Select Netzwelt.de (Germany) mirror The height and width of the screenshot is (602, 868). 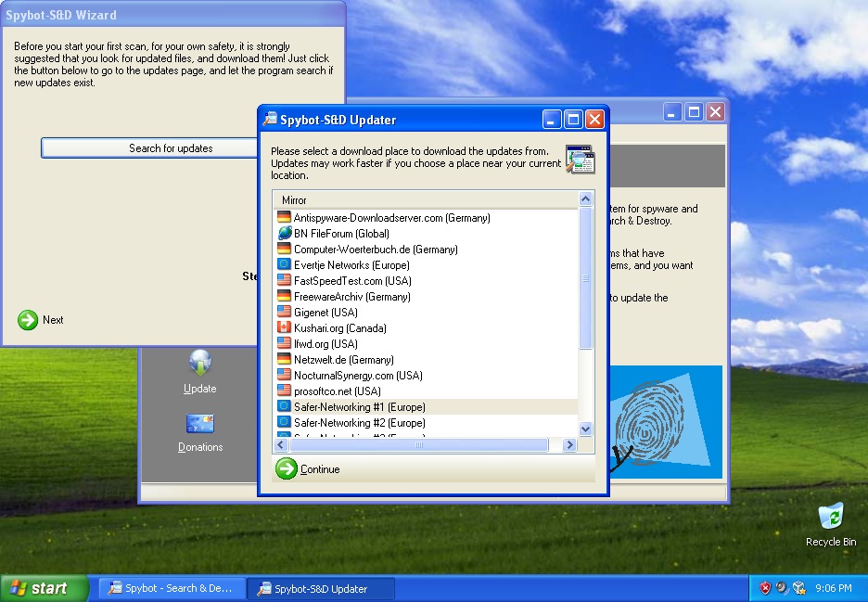[x=426, y=359]
